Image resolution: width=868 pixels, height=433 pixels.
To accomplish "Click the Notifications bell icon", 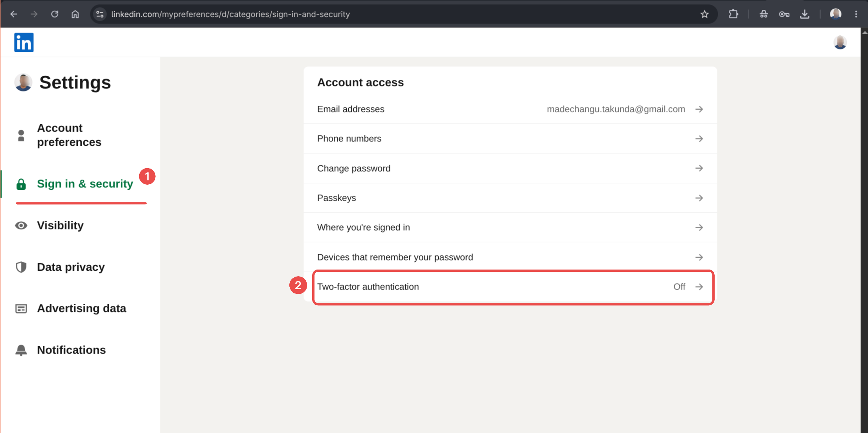I will point(21,350).
